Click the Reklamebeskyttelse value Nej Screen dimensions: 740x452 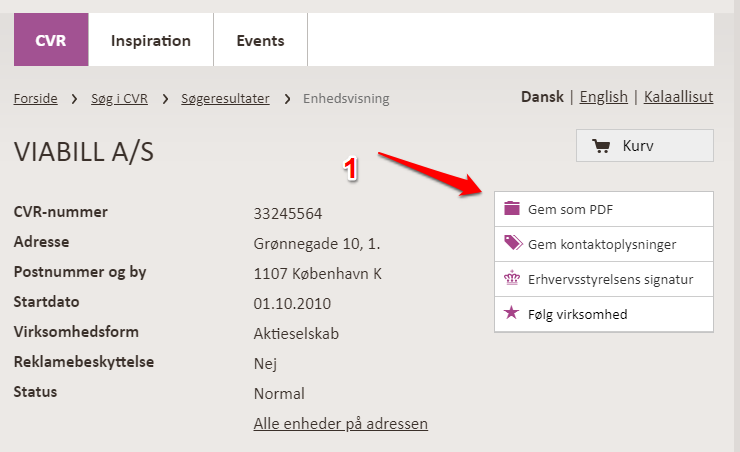click(265, 364)
